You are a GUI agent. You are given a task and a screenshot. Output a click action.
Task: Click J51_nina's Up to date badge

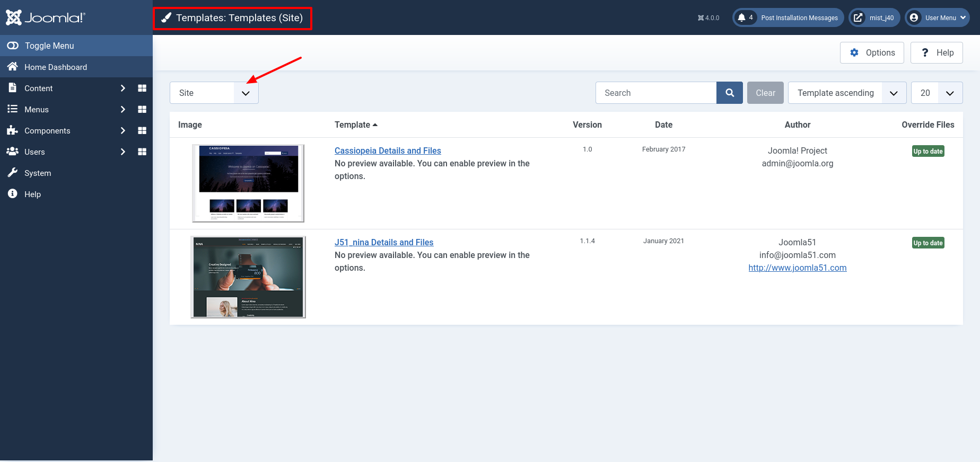tap(928, 243)
